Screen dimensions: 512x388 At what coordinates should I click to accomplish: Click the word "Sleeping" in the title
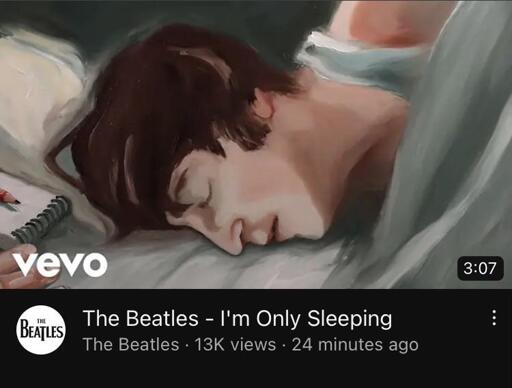click(349, 319)
